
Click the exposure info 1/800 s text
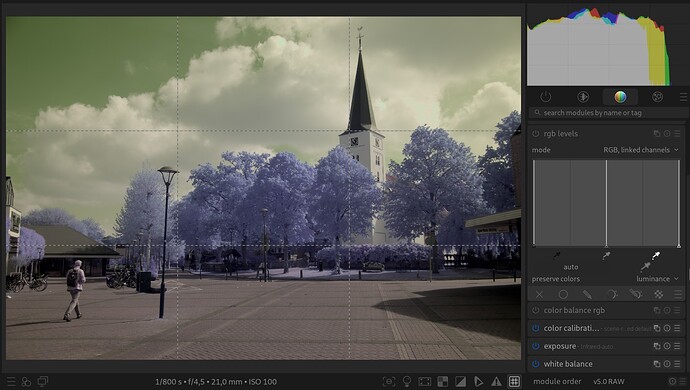pos(216,382)
